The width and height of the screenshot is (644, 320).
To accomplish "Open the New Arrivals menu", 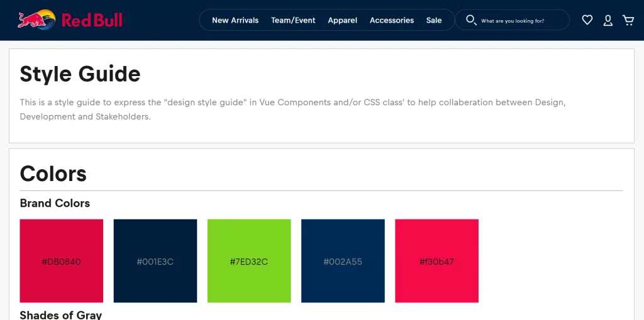I will point(235,20).
